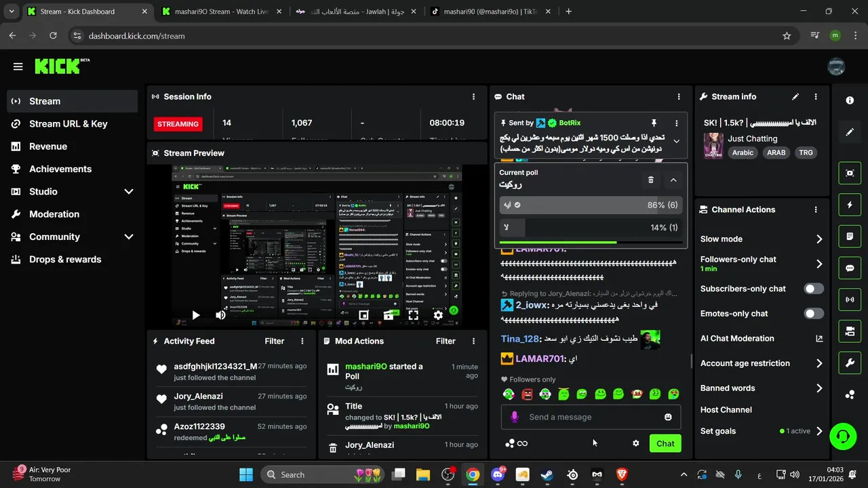Image resolution: width=868 pixels, height=488 pixels.
Task: Click the broadcast signal icon in right sidebar
Action: [850, 300]
